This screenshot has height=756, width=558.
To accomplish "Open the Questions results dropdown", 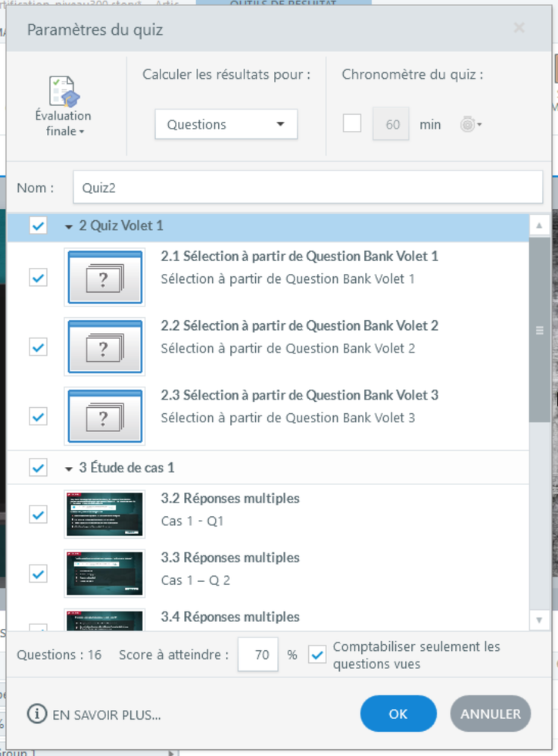I will pos(226,124).
